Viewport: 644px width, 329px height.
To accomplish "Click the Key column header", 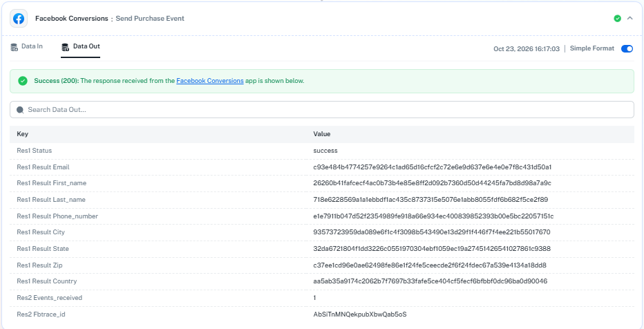I will click(x=23, y=134).
